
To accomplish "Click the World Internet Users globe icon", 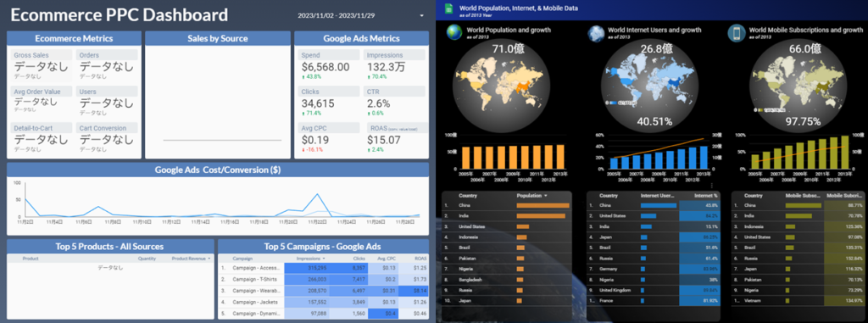I will point(596,33).
